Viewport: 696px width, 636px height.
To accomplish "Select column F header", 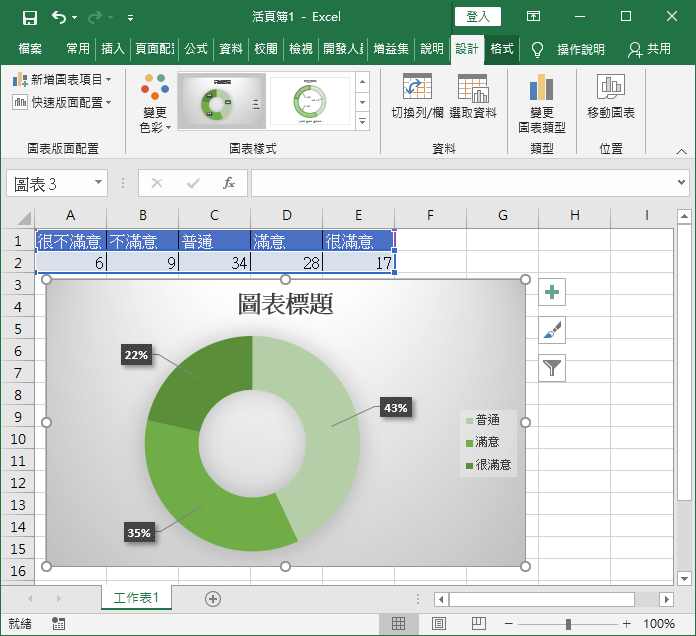I will pos(431,216).
